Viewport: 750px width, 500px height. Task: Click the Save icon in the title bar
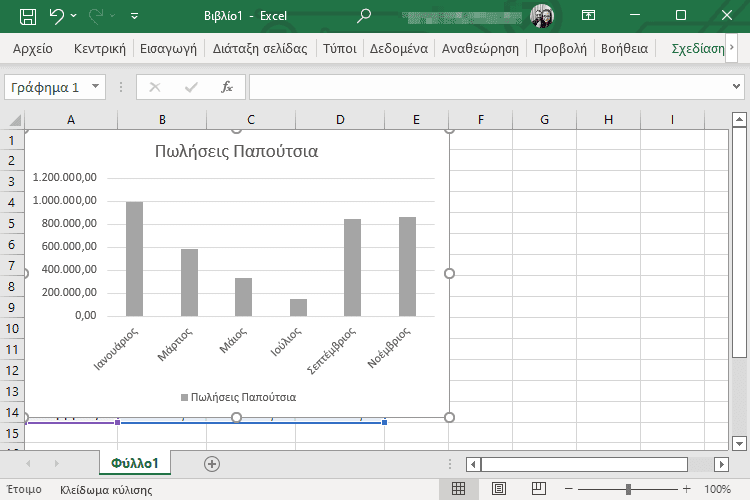click(x=28, y=15)
